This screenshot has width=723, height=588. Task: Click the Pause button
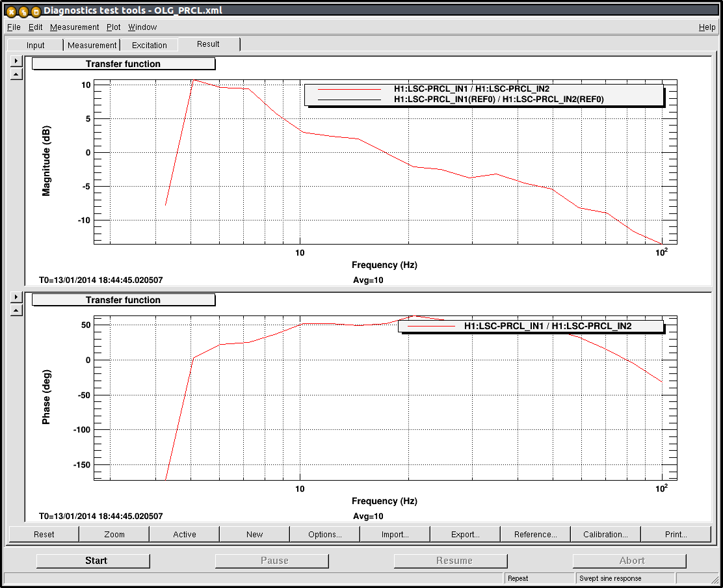272,561
